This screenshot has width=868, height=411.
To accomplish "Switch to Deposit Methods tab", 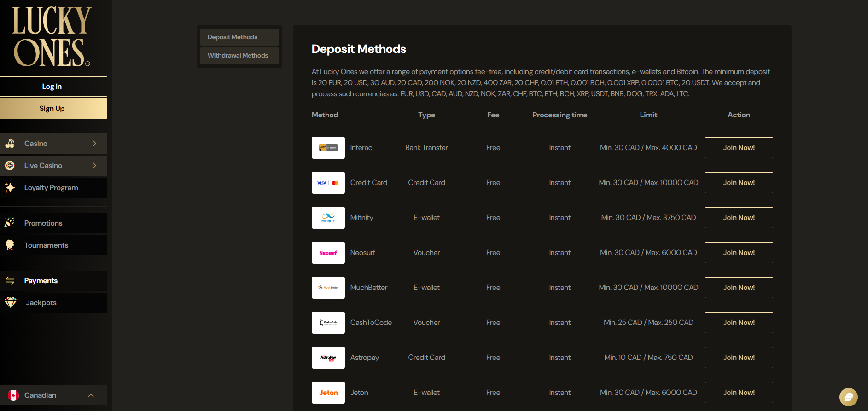I will pyautogui.click(x=239, y=37).
